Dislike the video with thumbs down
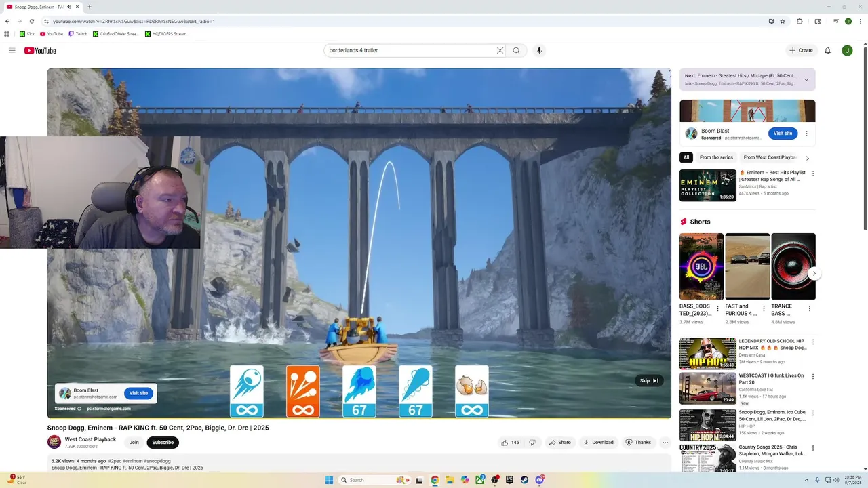Screen dimensions: 868x488 tap(532, 443)
